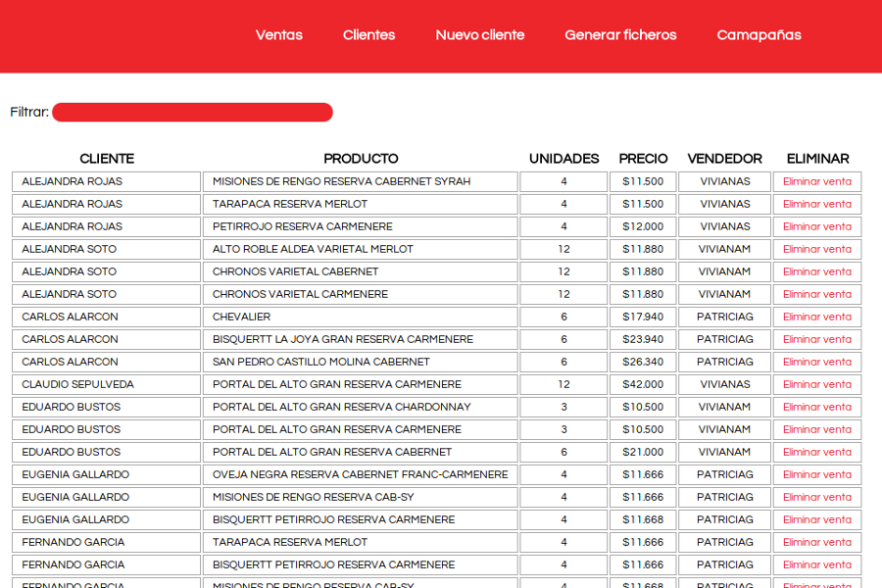Screen dimensions: 882x588
Task: Select the $42.000 price cell
Action: point(642,384)
